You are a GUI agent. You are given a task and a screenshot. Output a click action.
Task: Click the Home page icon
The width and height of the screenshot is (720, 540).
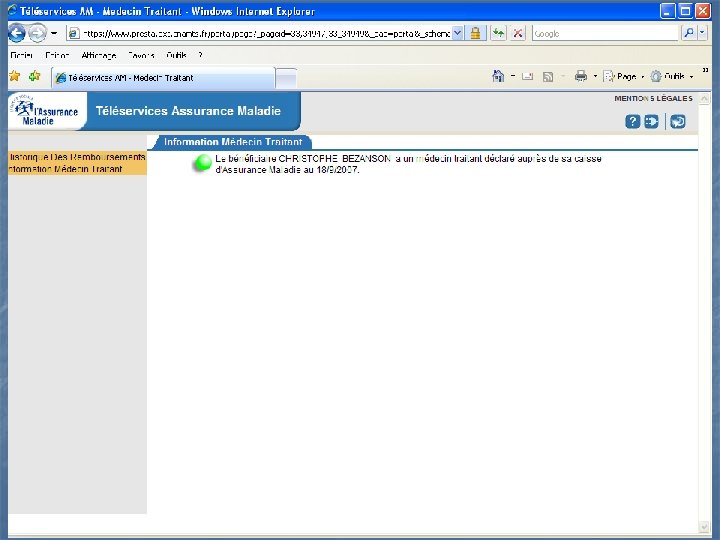pyautogui.click(x=498, y=76)
